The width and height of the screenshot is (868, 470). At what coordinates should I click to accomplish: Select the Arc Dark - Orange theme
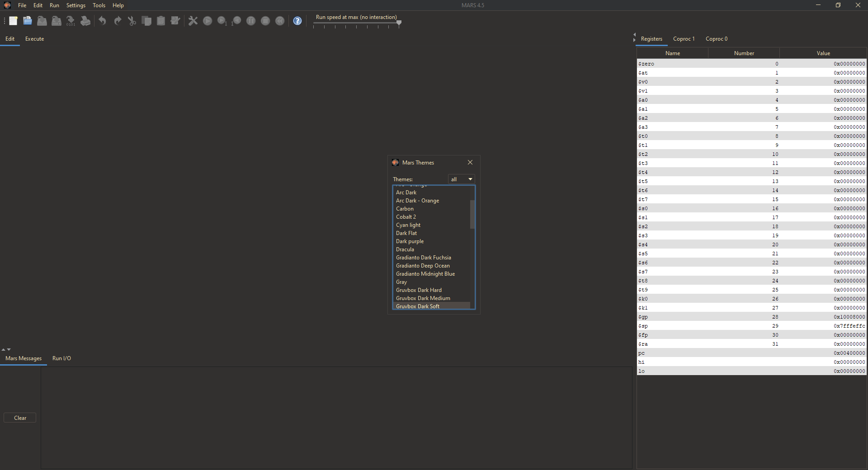tap(432, 201)
